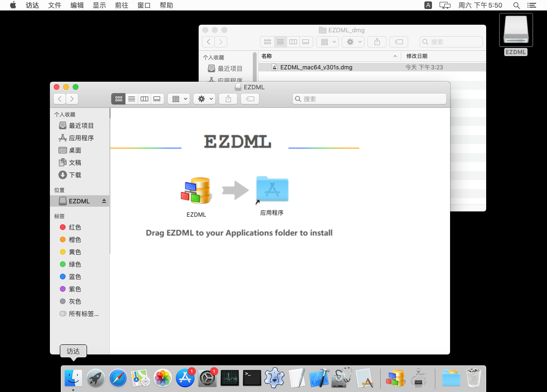Show 所有标签 in sidebar

coord(79,314)
